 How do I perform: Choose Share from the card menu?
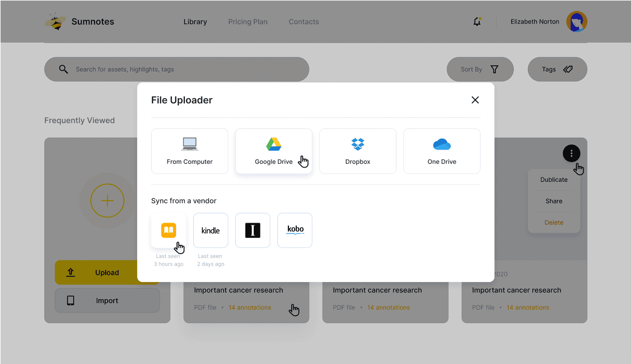554,201
